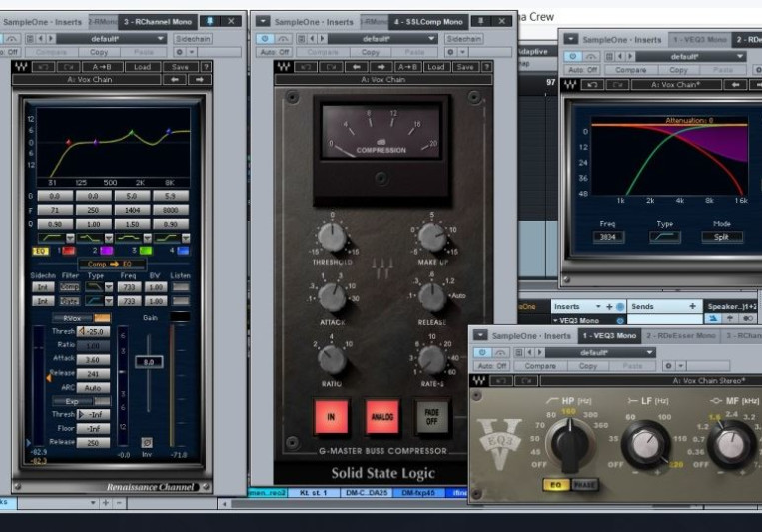
Task: Click the RVox Thresh value -25.0
Action: coord(94,331)
